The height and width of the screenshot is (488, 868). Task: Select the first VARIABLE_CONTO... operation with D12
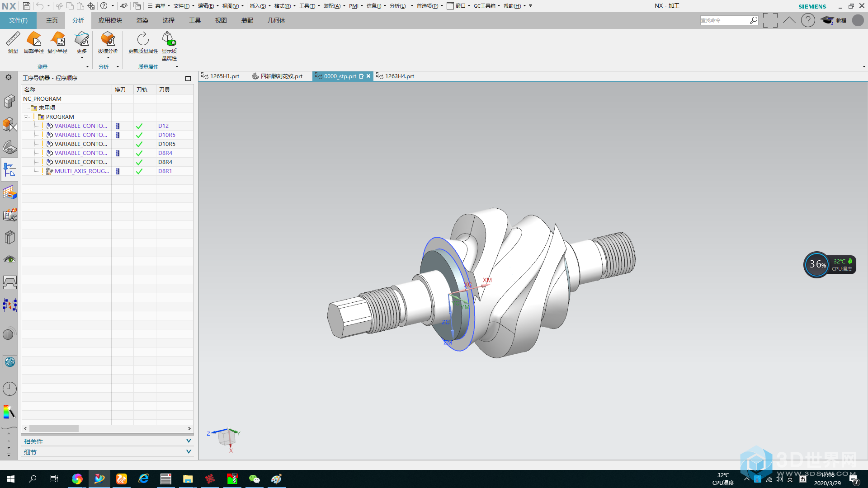(x=80, y=126)
